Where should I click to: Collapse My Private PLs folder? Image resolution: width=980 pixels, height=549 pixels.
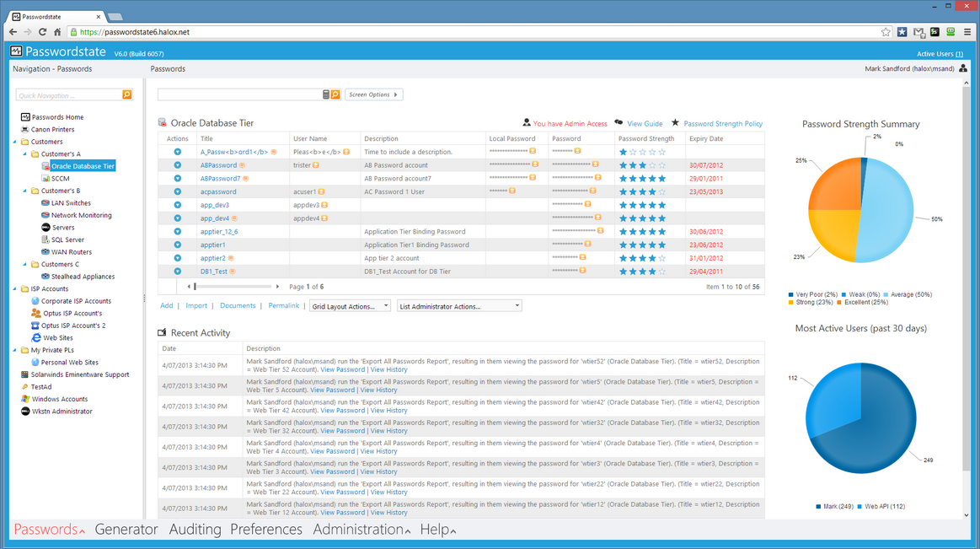[15, 350]
